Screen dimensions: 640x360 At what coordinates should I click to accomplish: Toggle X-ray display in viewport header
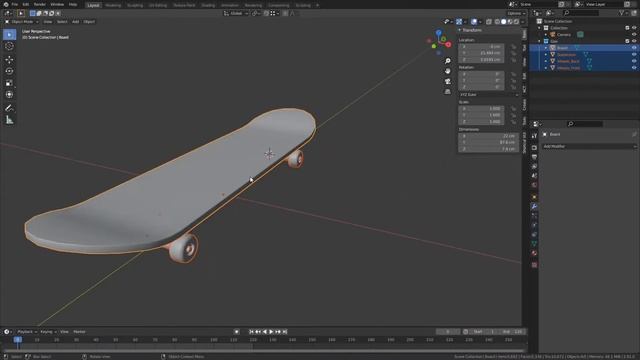489,22
